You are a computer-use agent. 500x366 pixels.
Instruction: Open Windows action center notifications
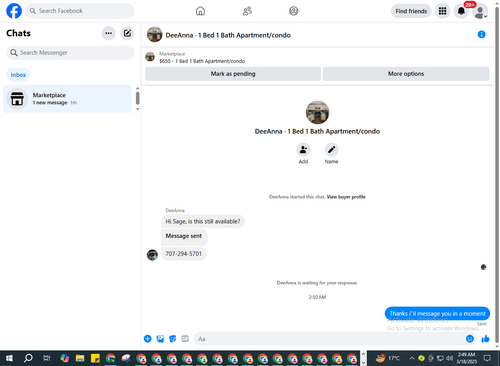(x=487, y=358)
